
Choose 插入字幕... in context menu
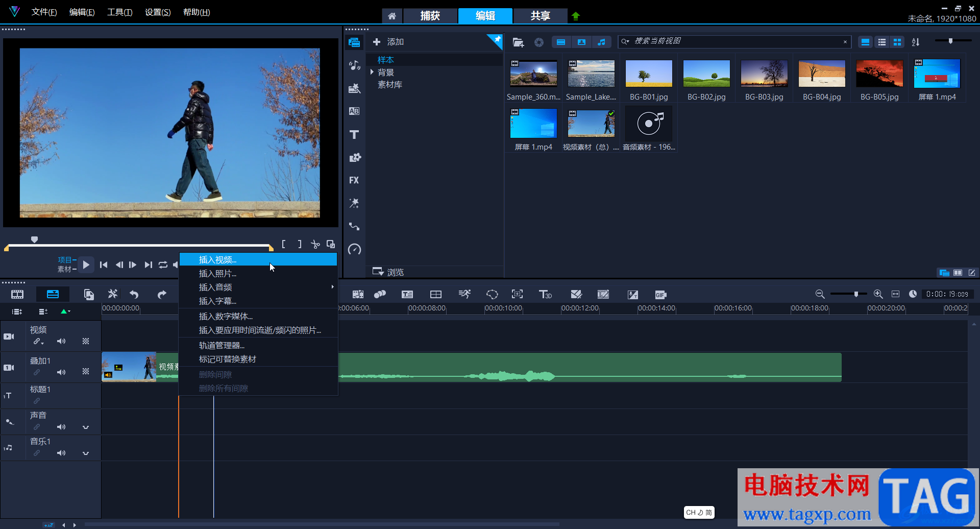(x=258, y=301)
